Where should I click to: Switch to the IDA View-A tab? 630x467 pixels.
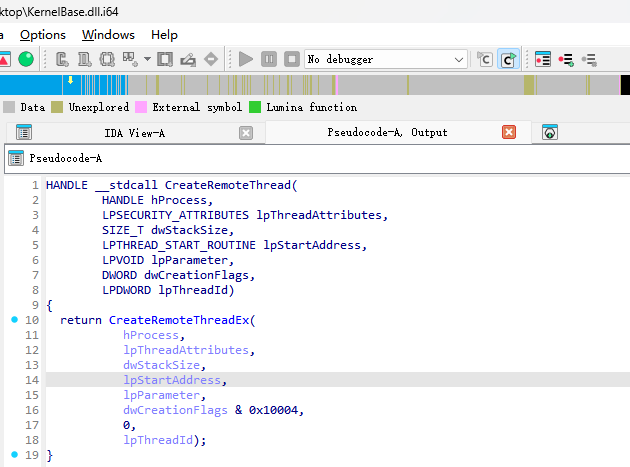pos(135,133)
